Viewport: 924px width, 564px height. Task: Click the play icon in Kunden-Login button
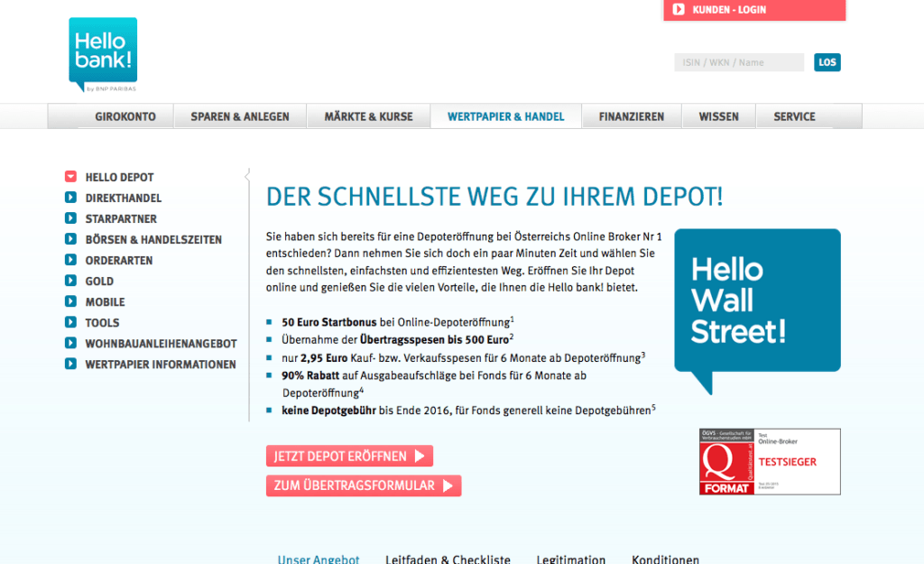(x=679, y=9)
